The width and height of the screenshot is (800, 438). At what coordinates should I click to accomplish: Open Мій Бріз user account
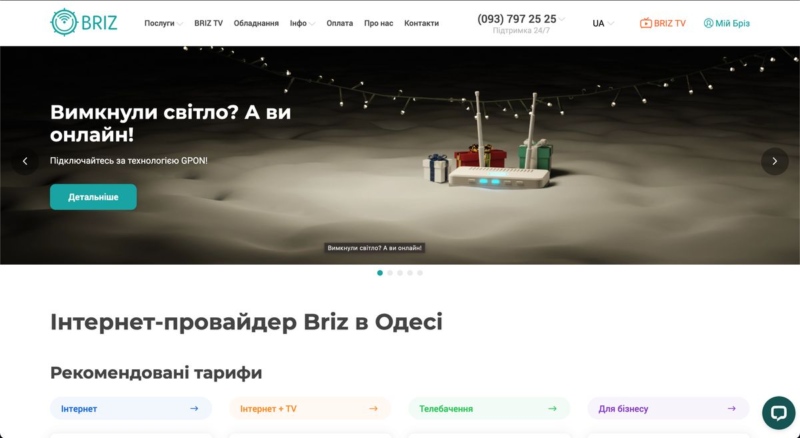point(726,23)
